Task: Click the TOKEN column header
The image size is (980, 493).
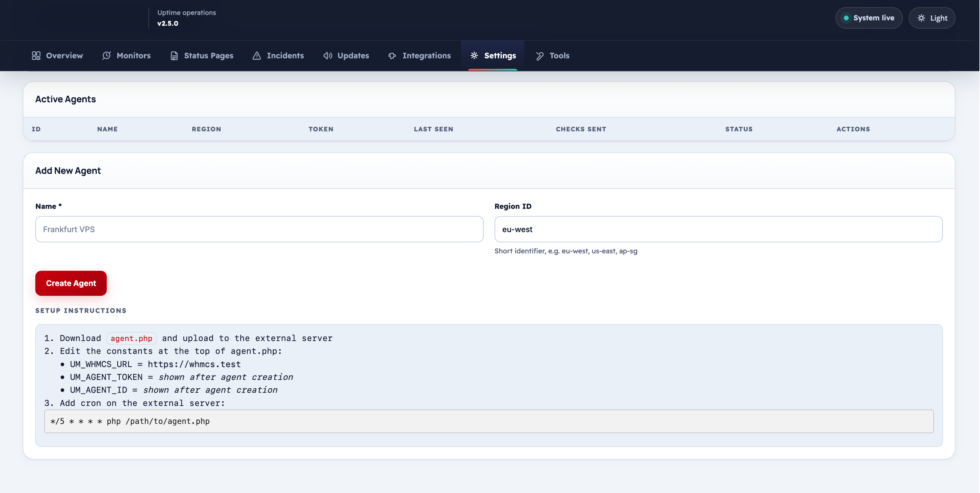Action: pos(321,129)
